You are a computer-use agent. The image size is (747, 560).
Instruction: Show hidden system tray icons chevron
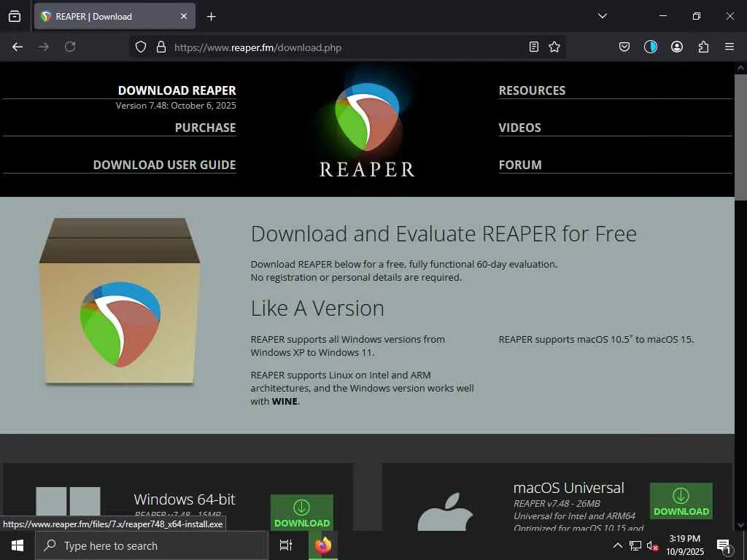tap(617, 545)
